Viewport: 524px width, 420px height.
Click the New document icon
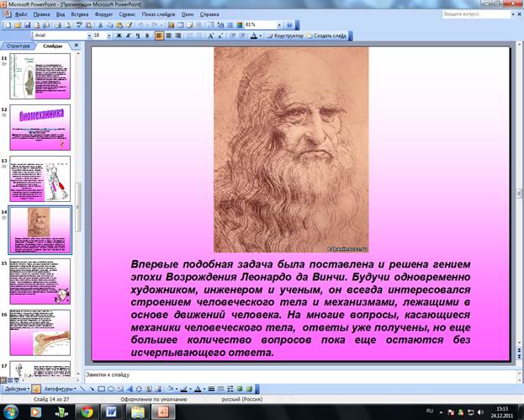8,25
